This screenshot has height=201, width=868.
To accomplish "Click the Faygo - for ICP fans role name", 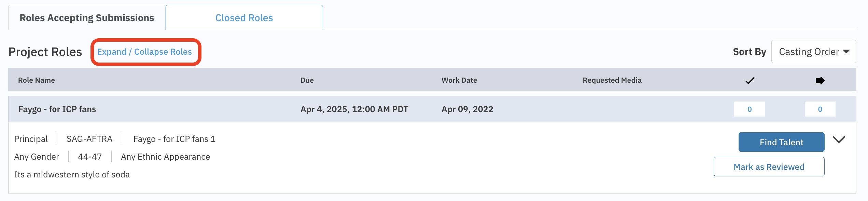I will (x=57, y=109).
